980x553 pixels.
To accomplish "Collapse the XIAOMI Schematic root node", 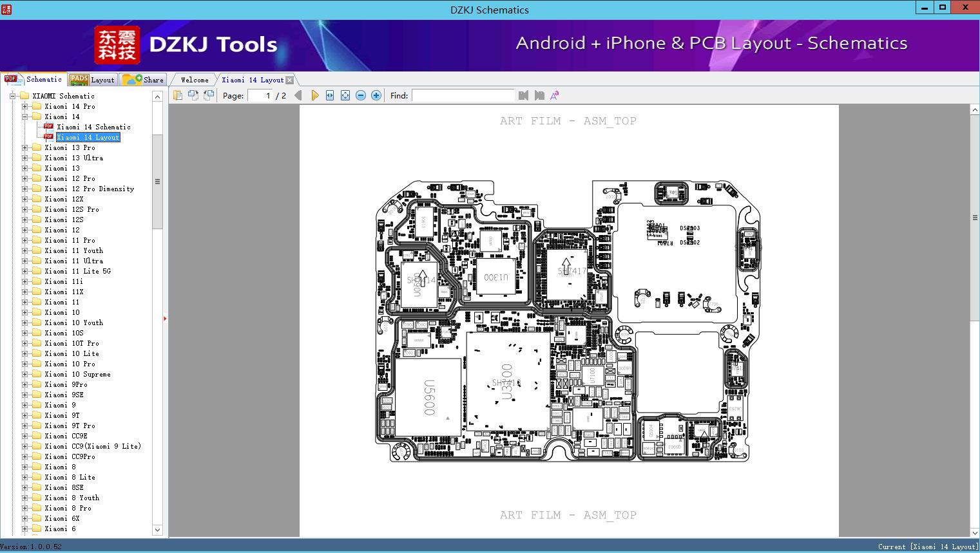I will coord(12,96).
